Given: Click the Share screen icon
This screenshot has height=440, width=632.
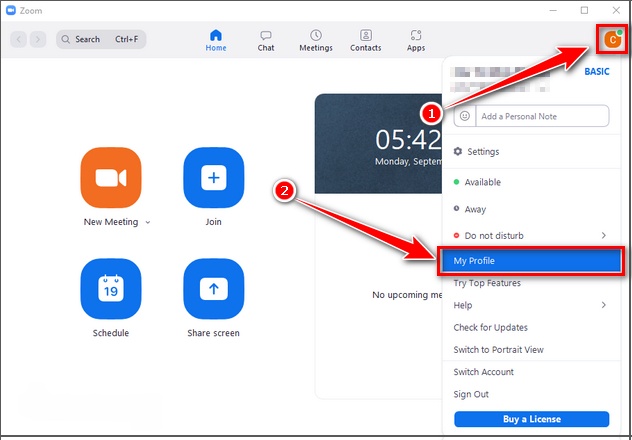Looking at the screenshot, I should (214, 289).
